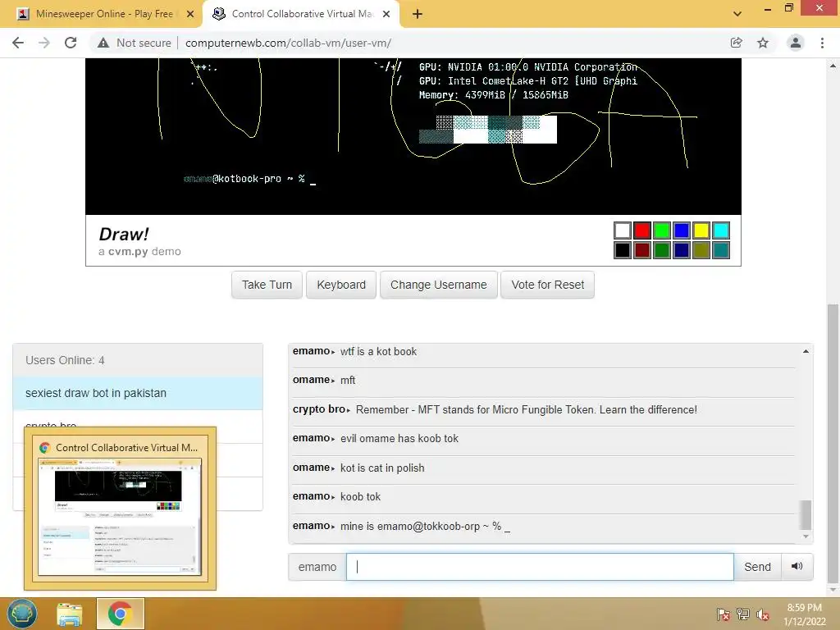The width and height of the screenshot is (840, 630).
Task: Open network tray icon
Action: click(743, 614)
